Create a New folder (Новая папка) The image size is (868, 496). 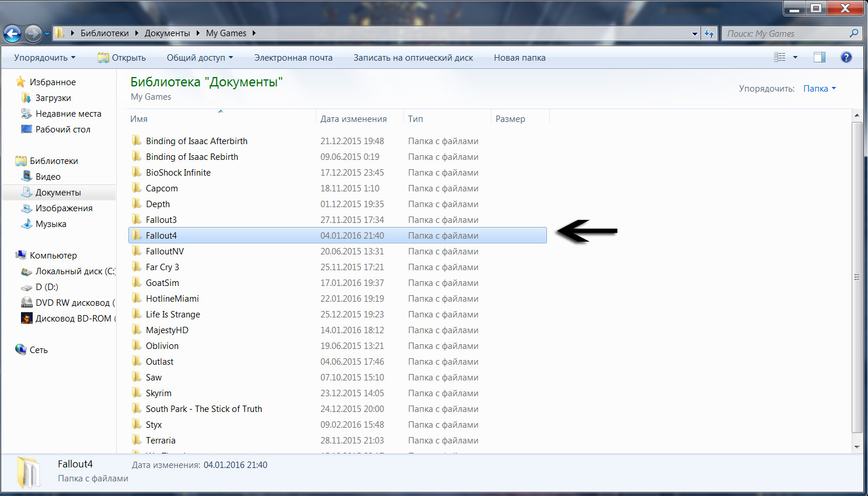pos(520,58)
